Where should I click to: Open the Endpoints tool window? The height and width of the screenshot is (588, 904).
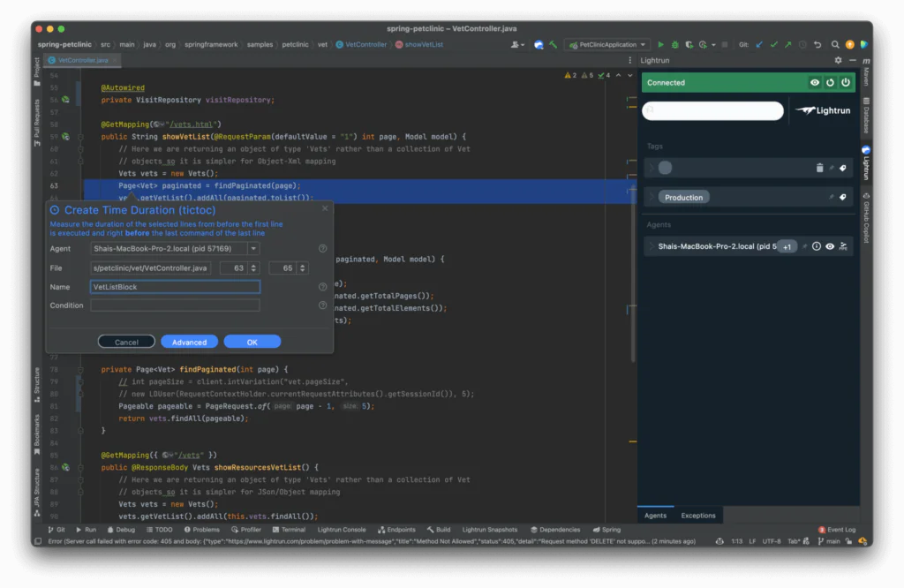pos(397,529)
